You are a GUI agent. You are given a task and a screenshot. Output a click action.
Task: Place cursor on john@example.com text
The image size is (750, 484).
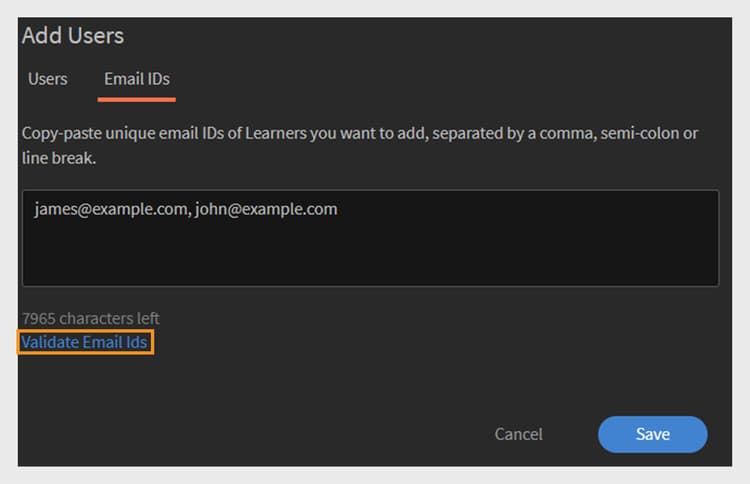pyautogui.click(x=266, y=209)
